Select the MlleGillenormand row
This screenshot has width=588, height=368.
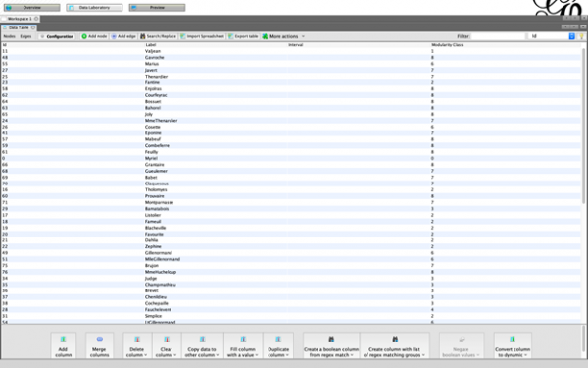click(291, 259)
